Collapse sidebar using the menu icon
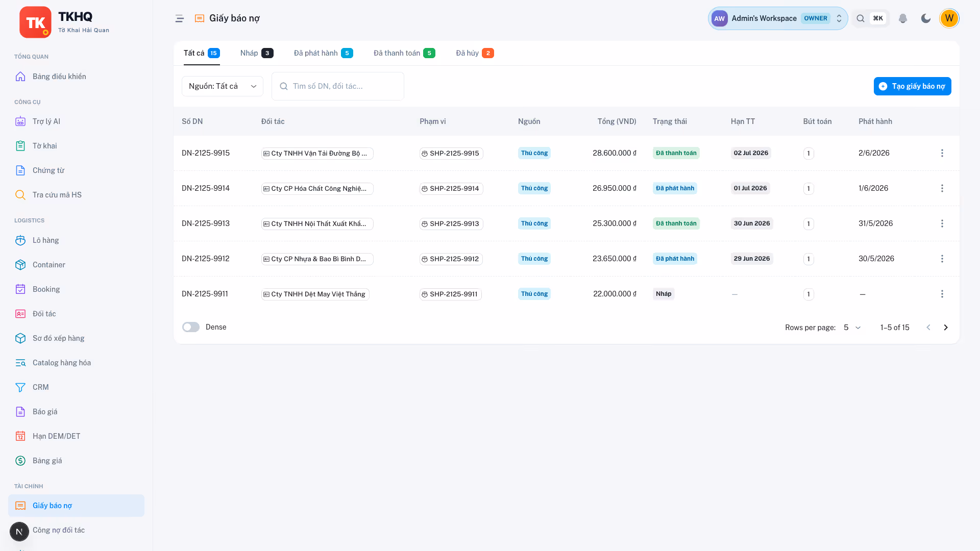Image resolution: width=980 pixels, height=551 pixels. coord(179,18)
